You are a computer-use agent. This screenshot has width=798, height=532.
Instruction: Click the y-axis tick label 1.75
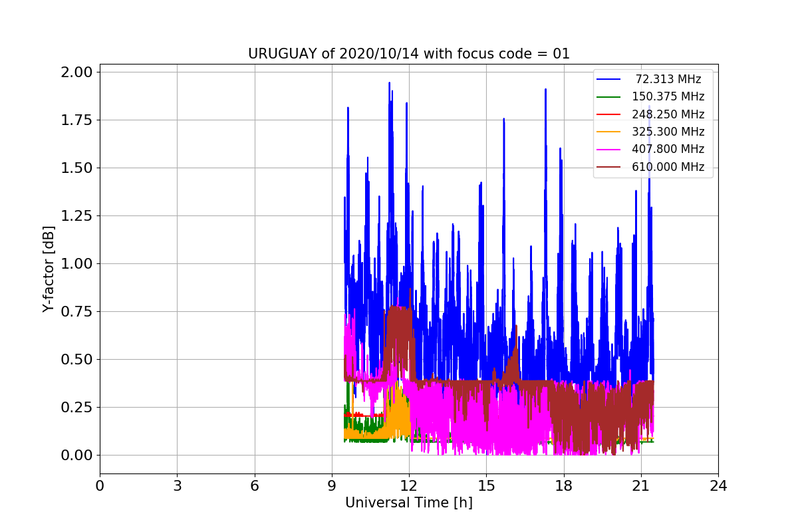77,120
